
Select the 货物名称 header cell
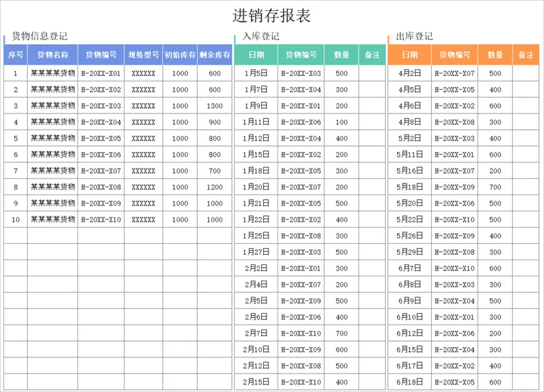(53, 55)
